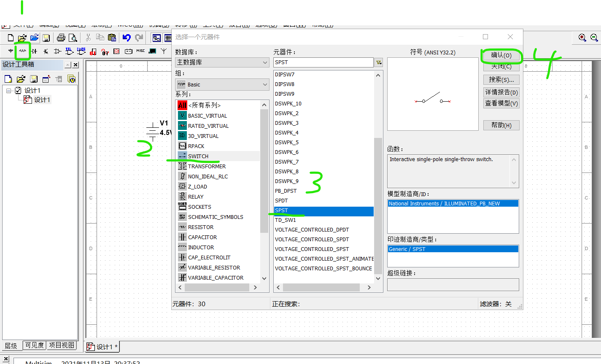Open the TTL components group icon
The width and height of the screenshot is (601, 364).
pyautogui.click(x=69, y=51)
